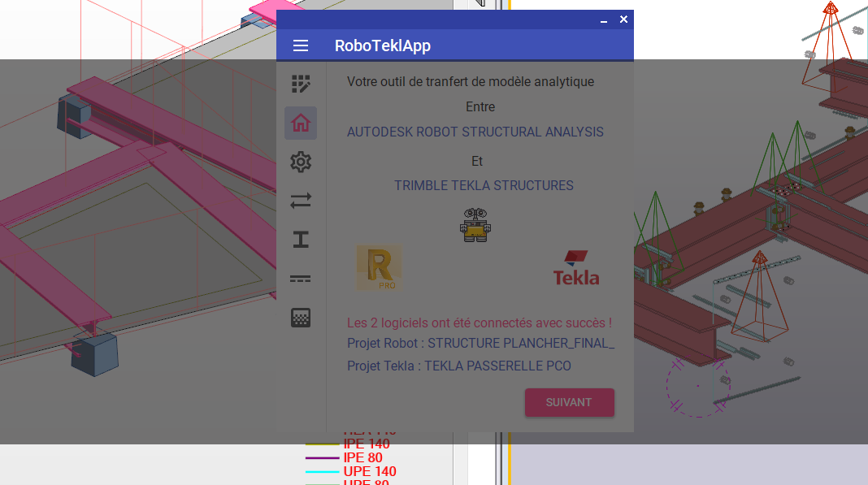The image size is (868, 485).
Task: Select the 'Projet Robot : STRUCTURE PLANCHER_FINAL_' line
Action: tap(480, 344)
